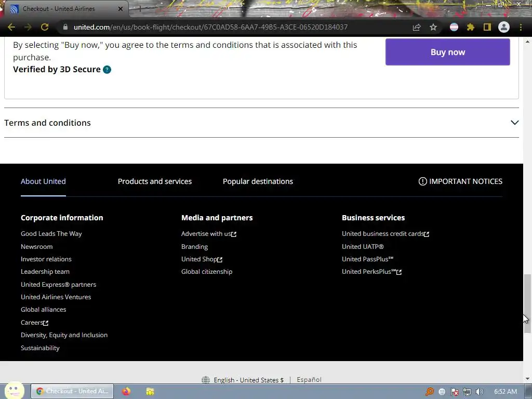Open IMPORTANT NOTICES
The image size is (532, 399).
coord(460,181)
